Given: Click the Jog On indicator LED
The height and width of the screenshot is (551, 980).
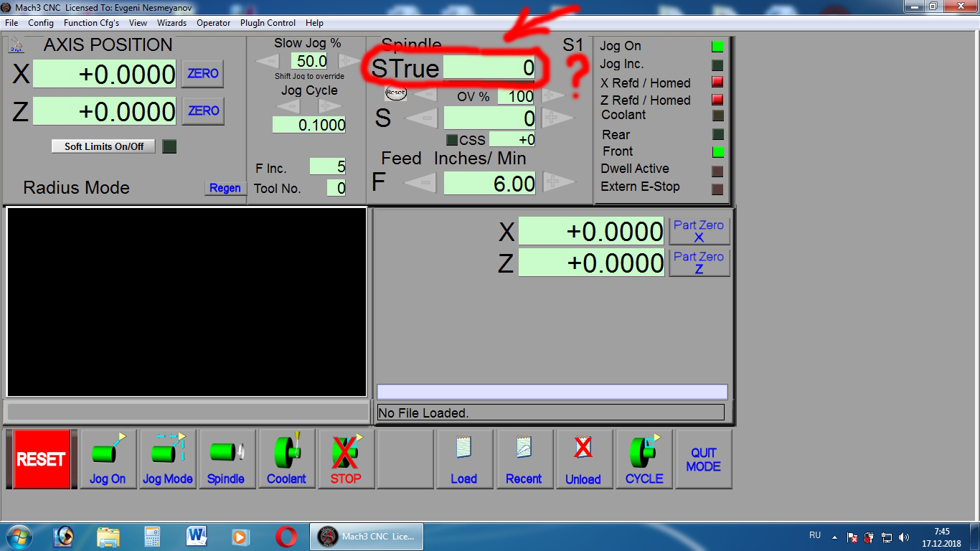Looking at the screenshot, I should pyautogui.click(x=717, y=47).
